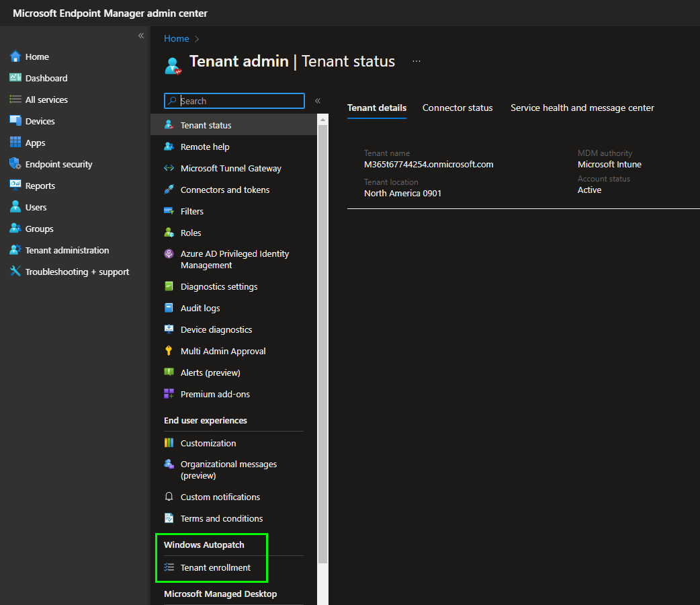The height and width of the screenshot is (605, 700).
Task: Click the Remote help icon
Action: tap(169, 147)
